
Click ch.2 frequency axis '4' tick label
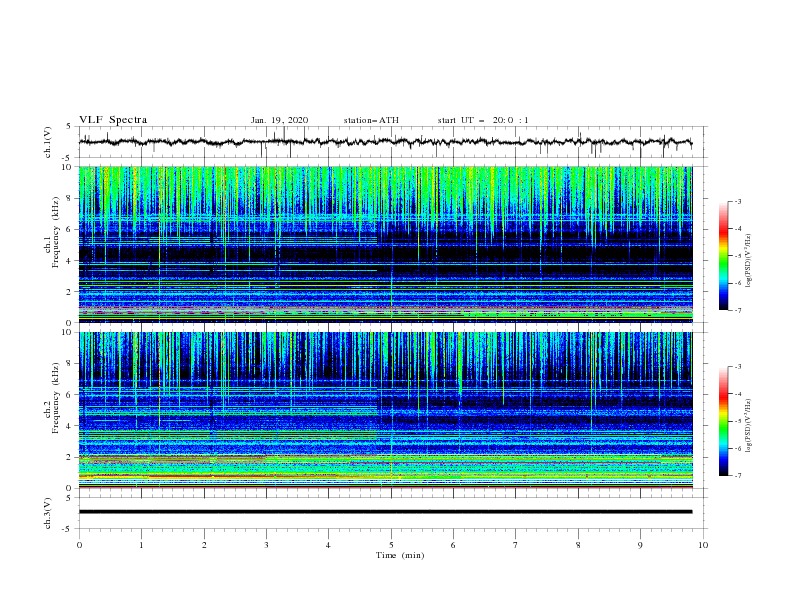[70, 426]
